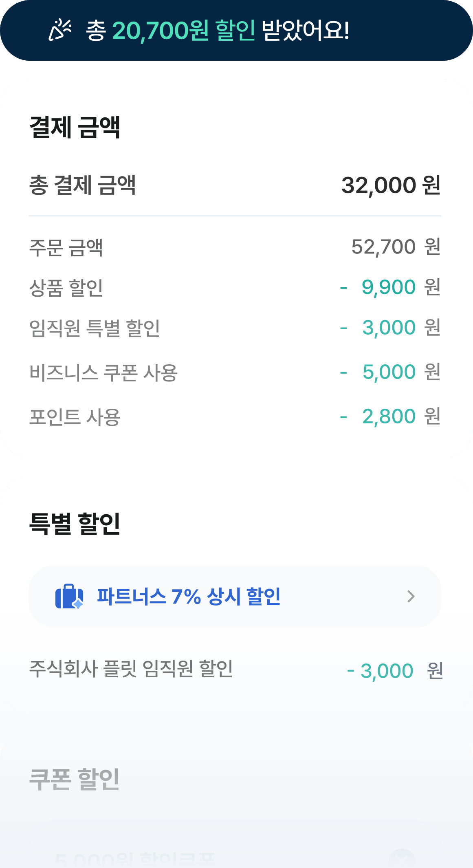Click the confetti party popper icon
The image size is (473, 868).
pos(60,30)
